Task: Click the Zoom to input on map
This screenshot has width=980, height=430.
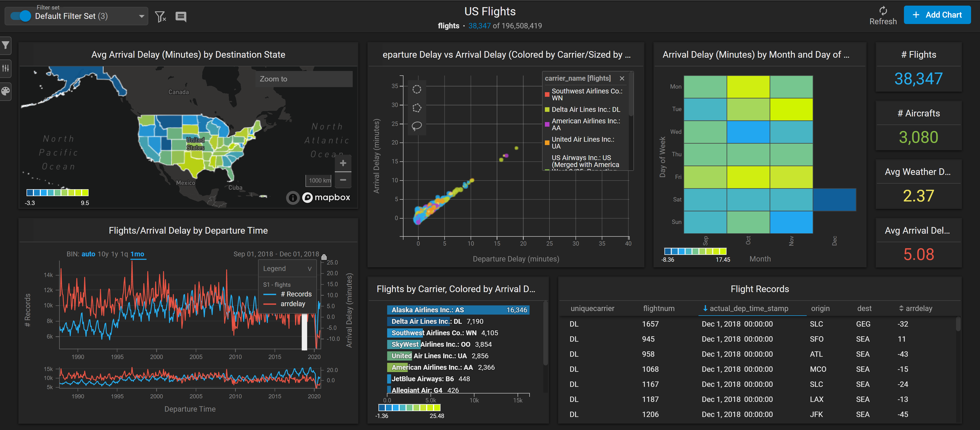Action: tap(304, 79)
